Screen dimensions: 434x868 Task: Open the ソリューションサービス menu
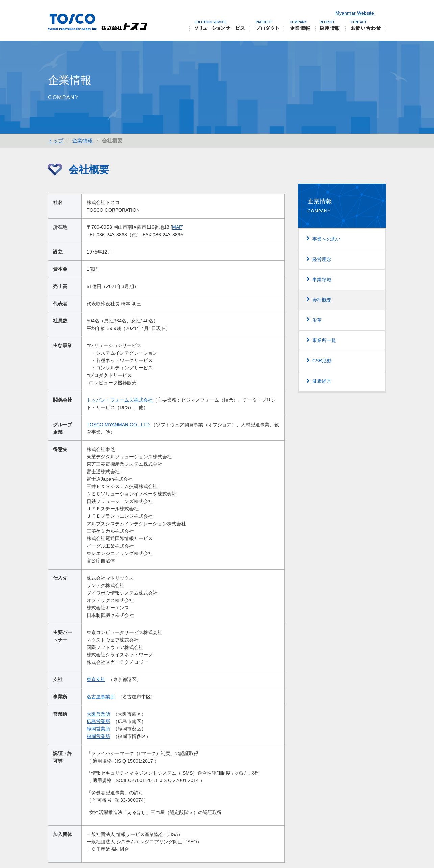point(219,26)
